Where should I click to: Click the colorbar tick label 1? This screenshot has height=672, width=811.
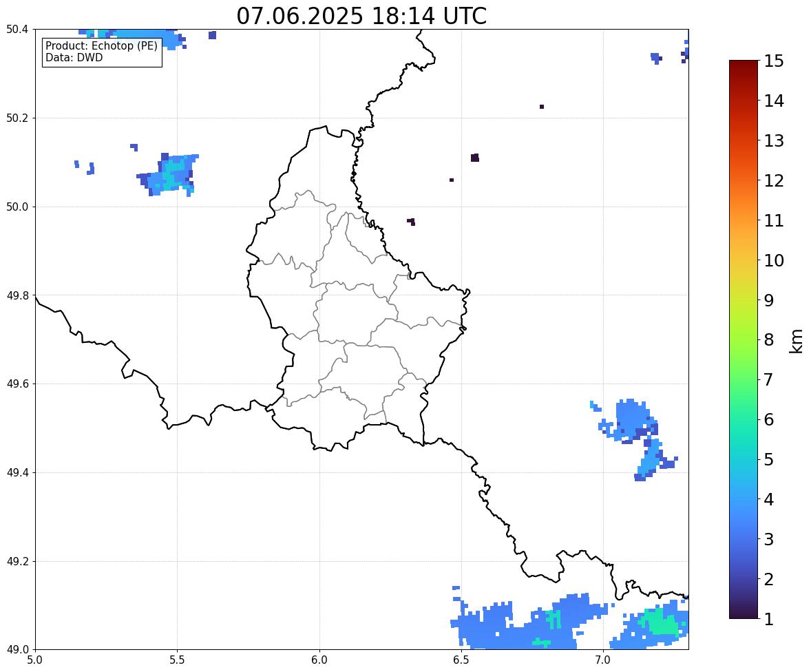768,619
